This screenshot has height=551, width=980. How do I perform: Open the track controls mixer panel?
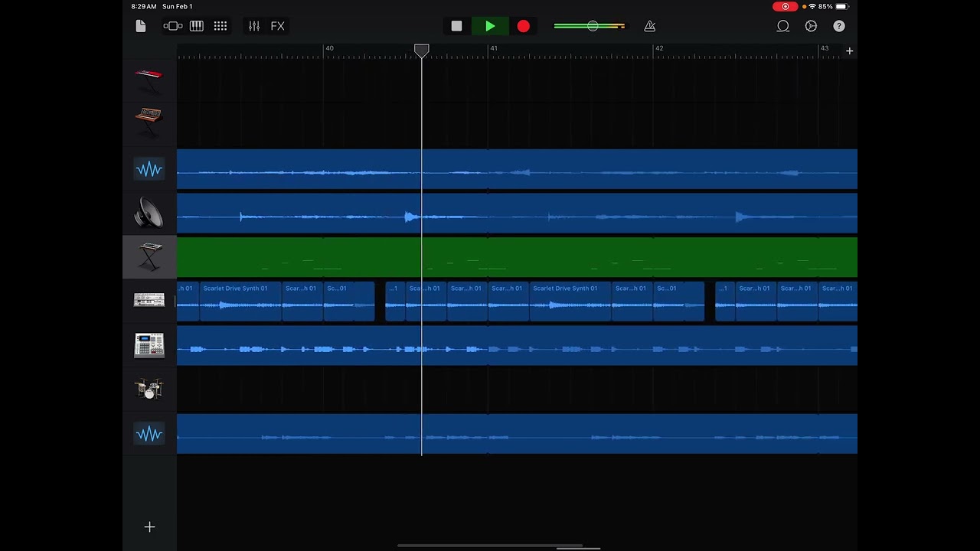click(254, 26)
